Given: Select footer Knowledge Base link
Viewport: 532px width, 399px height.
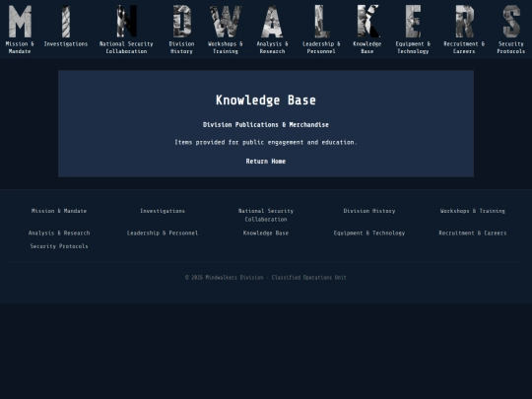Looking at the screenshot, I should point(266,233).
